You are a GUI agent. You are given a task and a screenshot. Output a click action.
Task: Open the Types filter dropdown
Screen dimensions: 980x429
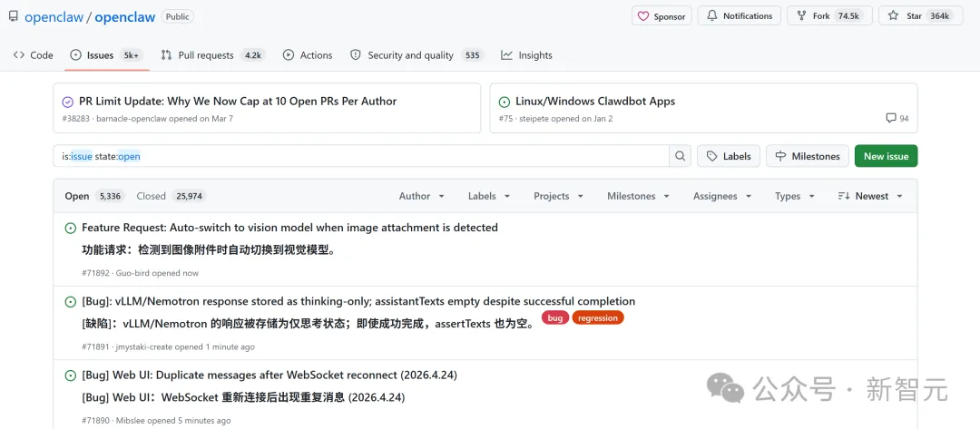click(794, 196)
